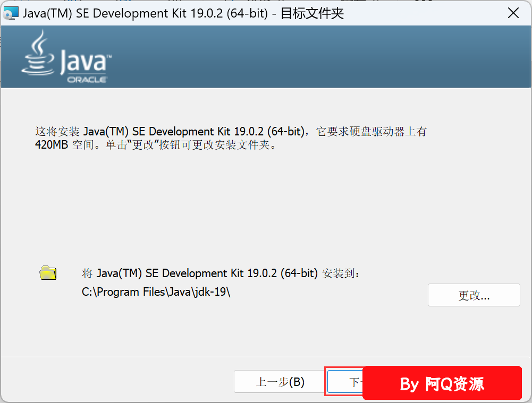The image size is (532, 403).
Task: Click the yellow folder icon
Action: (x=48, y=273)
